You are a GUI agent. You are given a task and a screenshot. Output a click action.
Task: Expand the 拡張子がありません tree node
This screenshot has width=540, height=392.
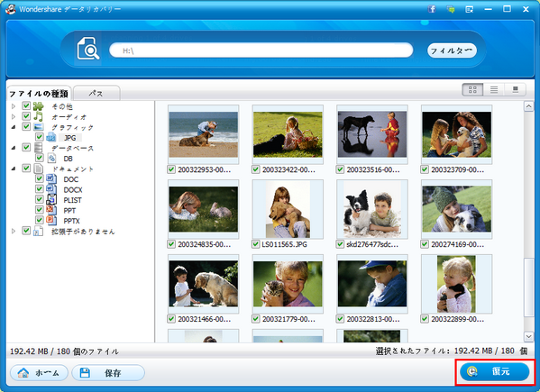pyautogui.click(x=14, y=231)
